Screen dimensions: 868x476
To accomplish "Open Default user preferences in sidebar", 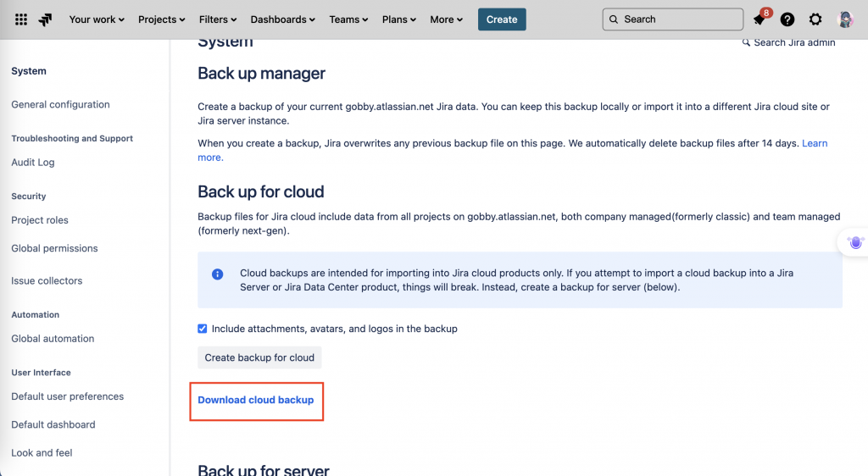I will 68,396.
